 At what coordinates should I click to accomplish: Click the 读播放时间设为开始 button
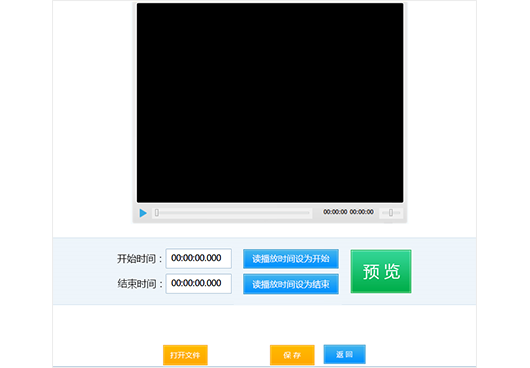291,259
